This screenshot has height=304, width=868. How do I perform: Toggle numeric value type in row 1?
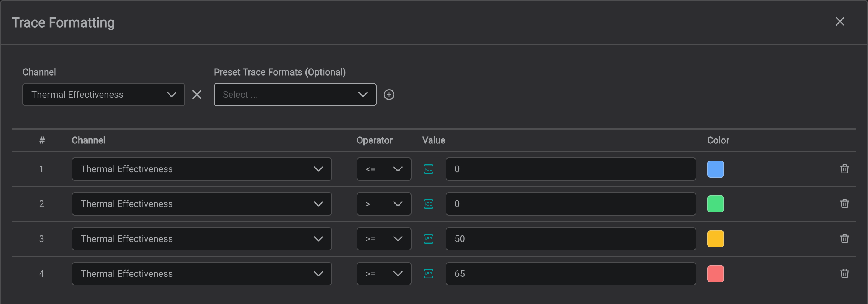[429, 169]
